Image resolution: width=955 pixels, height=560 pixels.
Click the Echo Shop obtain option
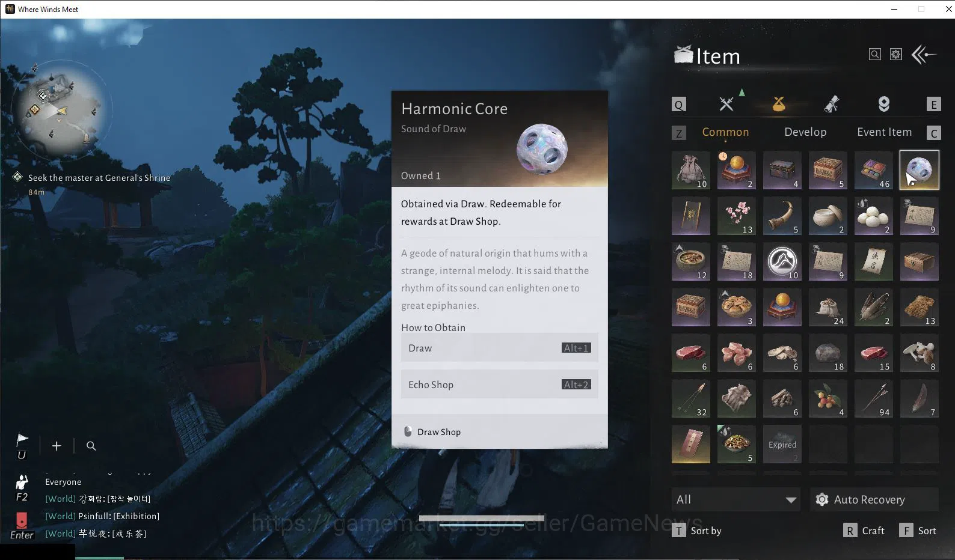click(499, 385)
